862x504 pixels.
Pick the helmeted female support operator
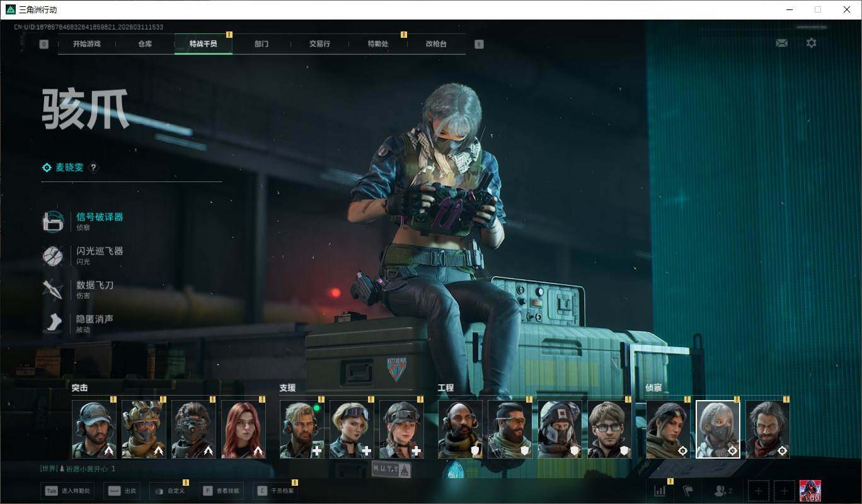401,430
